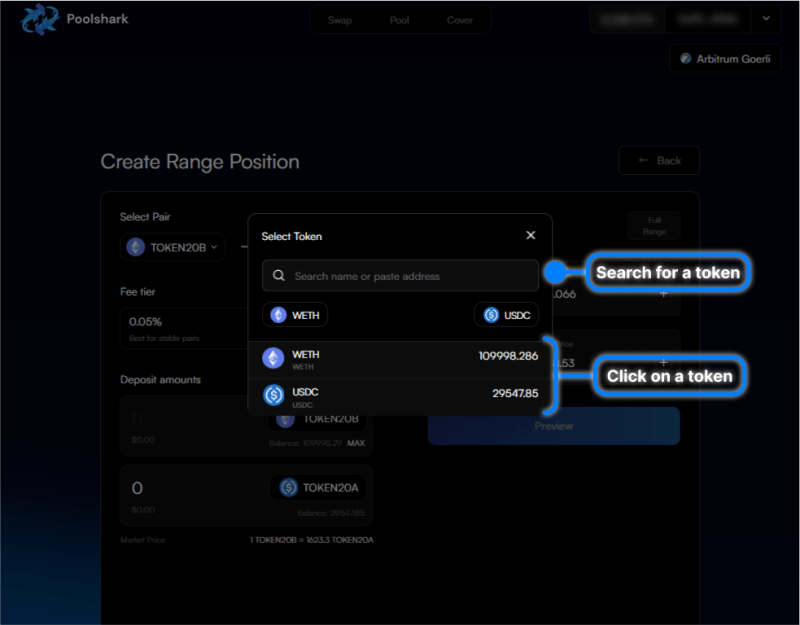Select the USDC quick-pick chip icon
This screenshot has width=800, height=625.
(489, 314)
